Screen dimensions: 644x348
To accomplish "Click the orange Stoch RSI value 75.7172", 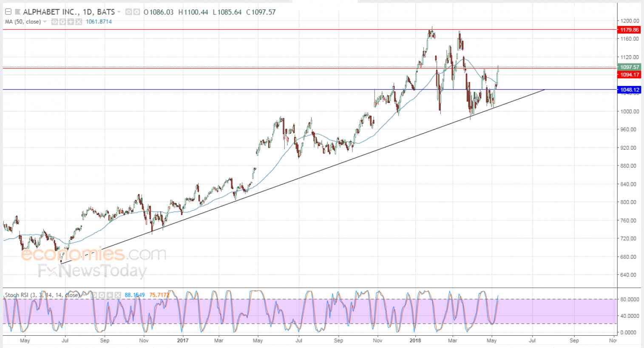I will click(159, 295).
